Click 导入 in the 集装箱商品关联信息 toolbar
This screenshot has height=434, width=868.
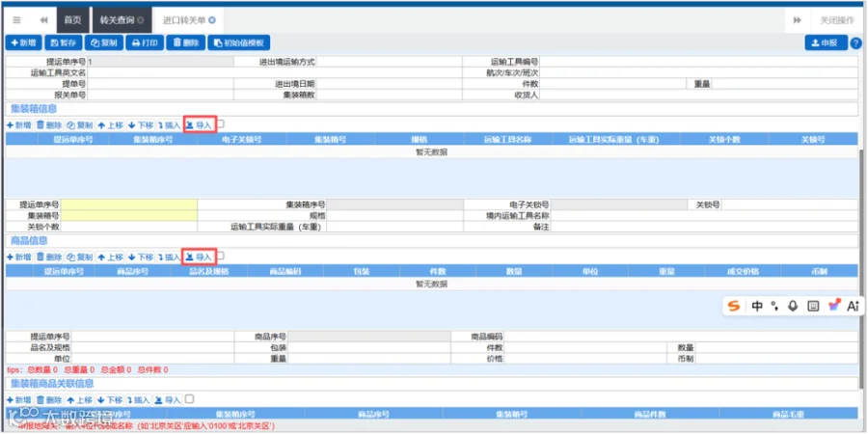168,399
